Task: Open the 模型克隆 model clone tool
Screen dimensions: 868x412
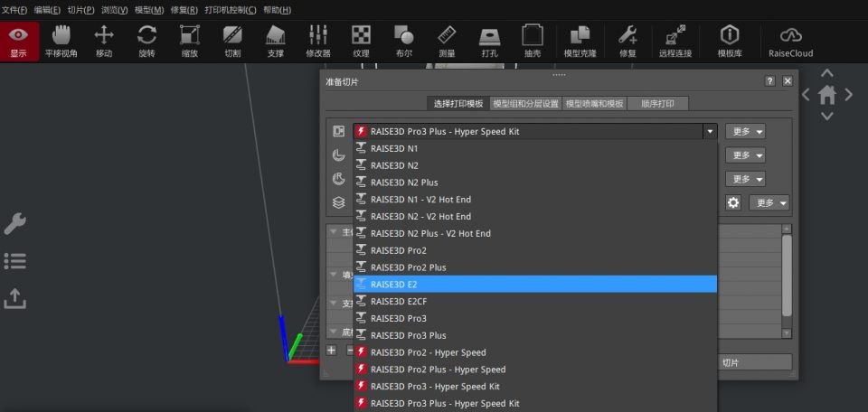Action: (580, 42)
